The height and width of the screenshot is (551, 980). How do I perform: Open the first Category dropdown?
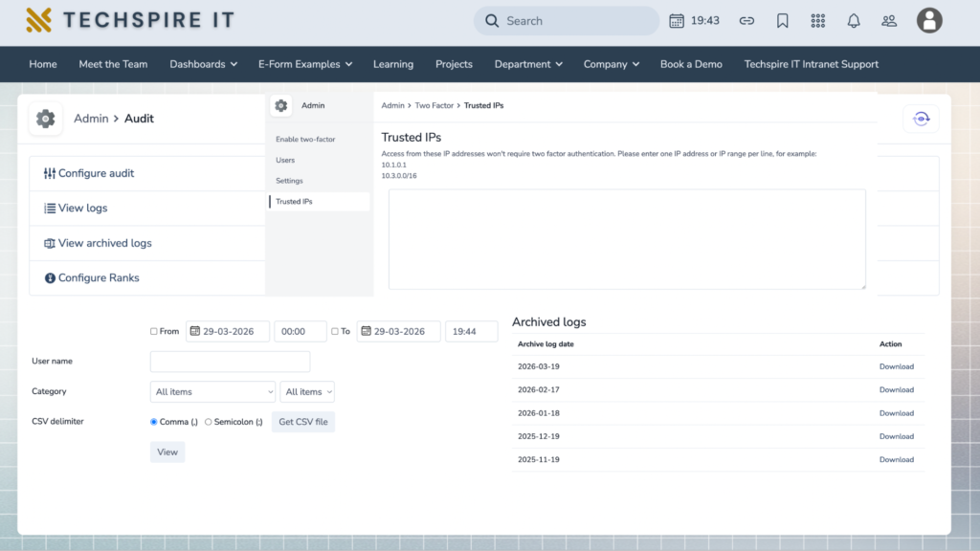[212, 391]
